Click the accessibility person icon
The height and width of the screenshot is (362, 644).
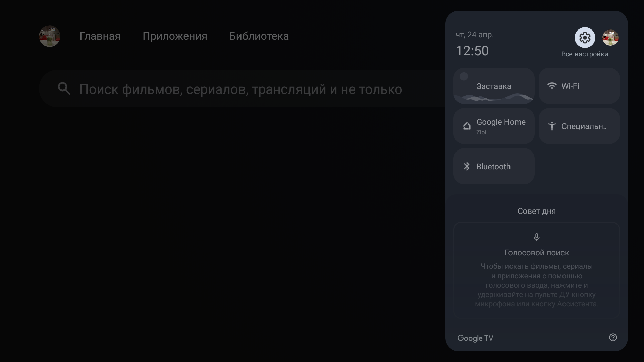coord(552,126)
